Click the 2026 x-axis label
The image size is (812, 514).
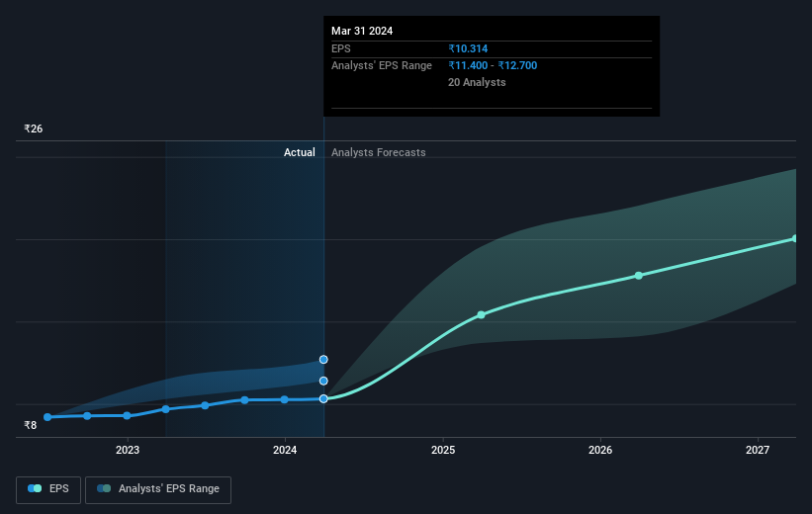pyautogui.click(x=600, y=450)
